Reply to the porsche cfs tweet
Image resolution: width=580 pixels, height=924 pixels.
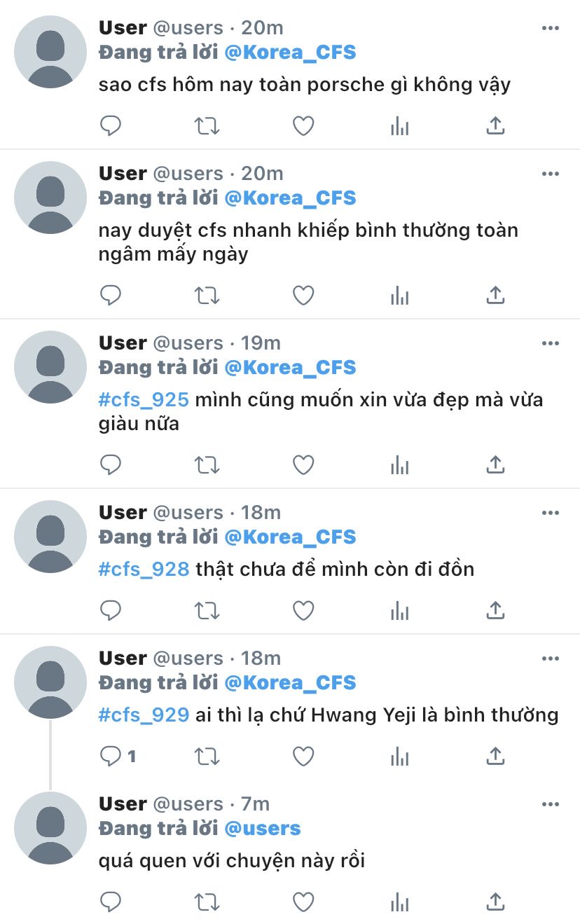tap(111, 126)
